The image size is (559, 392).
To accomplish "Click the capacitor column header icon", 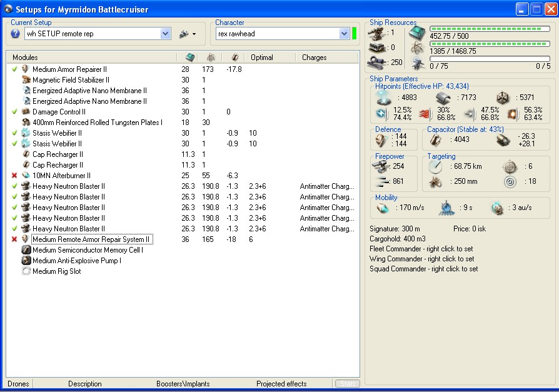I will (x=234, y=58).
